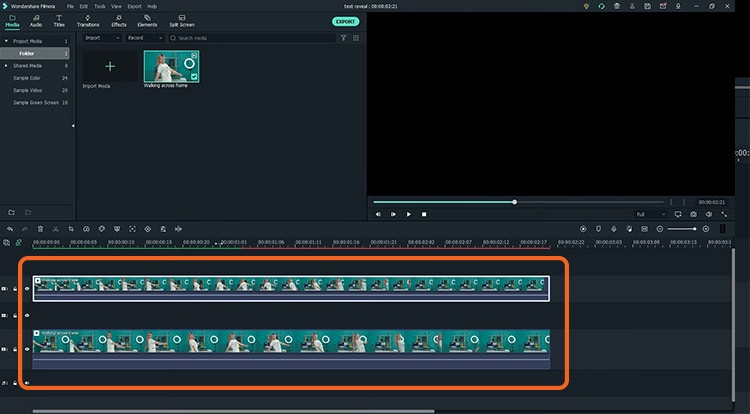750x414 pixels.
Task: Lock the top video track
Action: pyautogui.click(x=15, y=289)
